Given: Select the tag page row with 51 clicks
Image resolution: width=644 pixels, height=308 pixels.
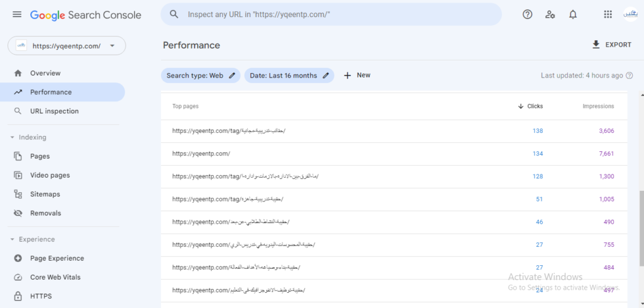Looking at the screenshot, I should coord(394,199).
